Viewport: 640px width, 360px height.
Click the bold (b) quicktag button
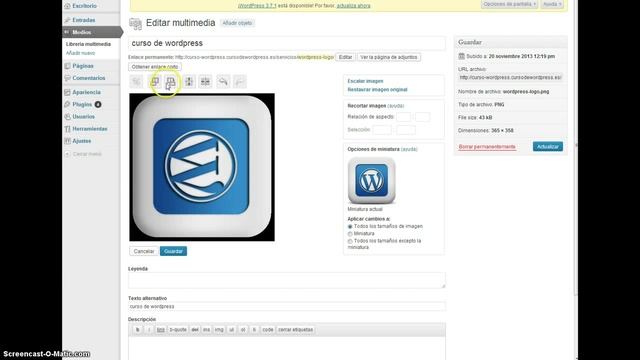pyautogui.click(x=138, y=330)
